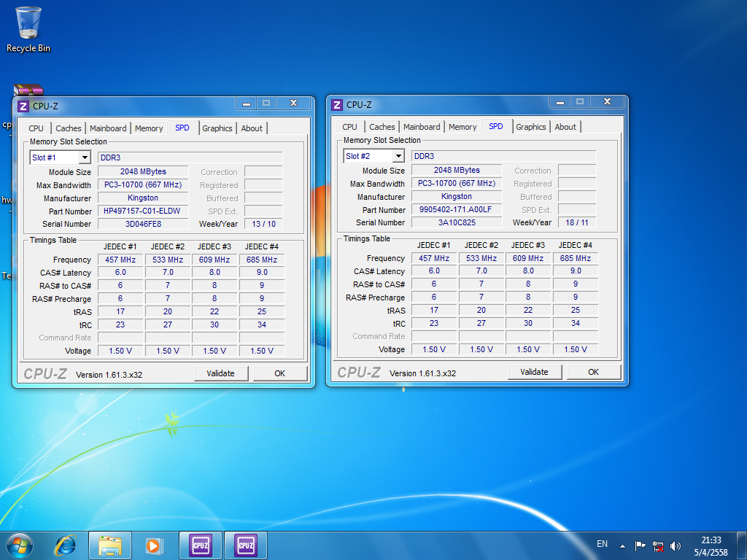The width and height of the screenshot is (747, 560).
Task: Expand the Slot #1 dropdown in left window
Action: click(85, 157)
